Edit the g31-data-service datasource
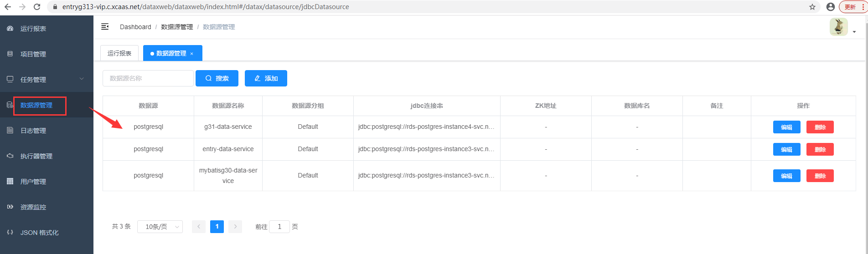Viewport: 868px width, 254px height. 786,127
